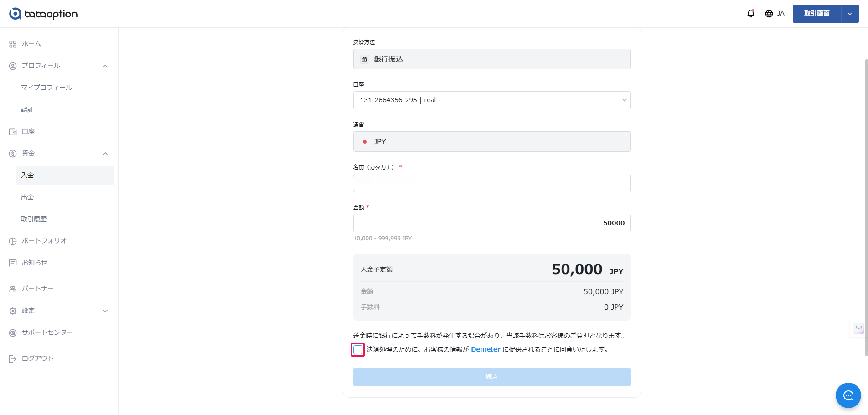
Task: Go to 出金 in sidebar
Action: coord(27,197)
